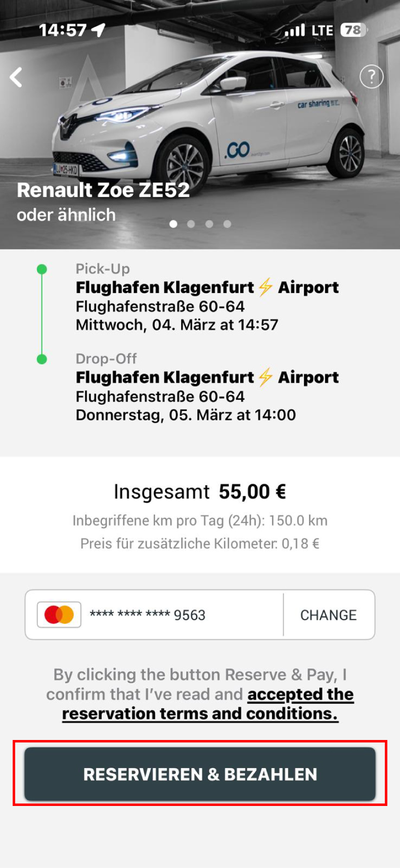Tap the pick-up time Mittwoch, 04. März
This screenshot has height=868, width=400.
tap(177, 325)
